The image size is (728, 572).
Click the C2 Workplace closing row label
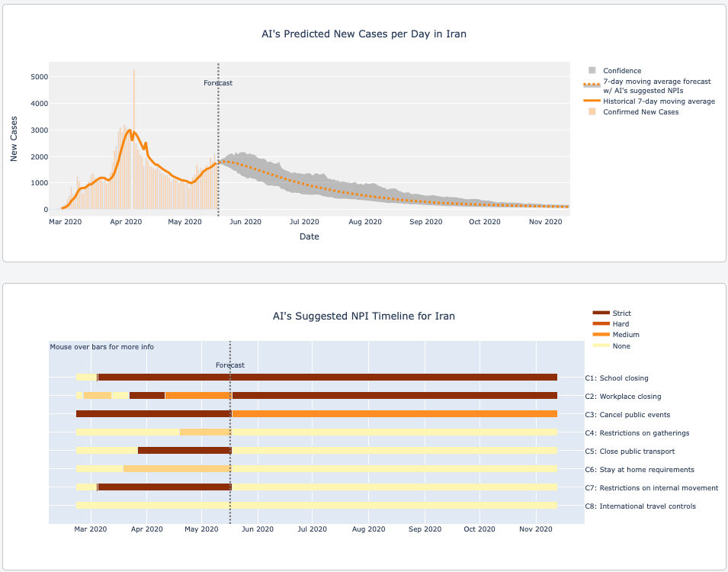(623, 397)
